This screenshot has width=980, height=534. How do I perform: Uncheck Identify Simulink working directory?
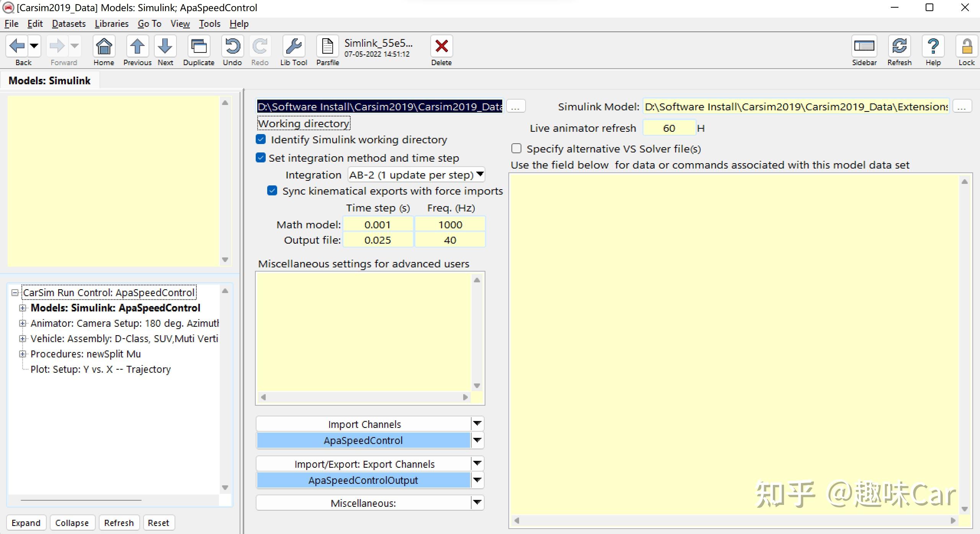click(x=261, y=139)
